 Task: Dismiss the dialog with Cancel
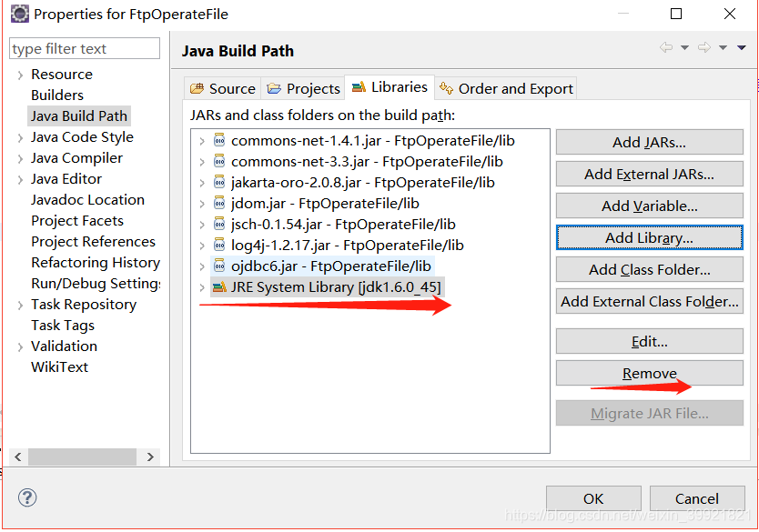click(x=697, y=498)
